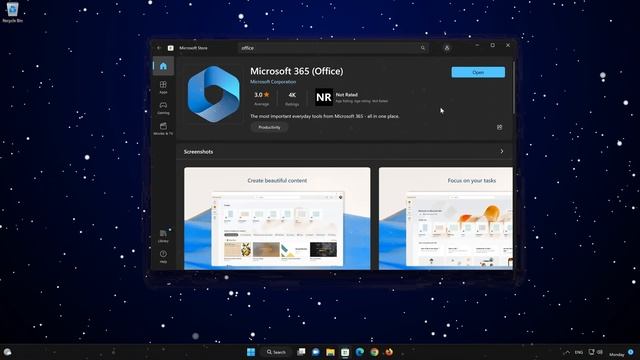
Task: Open the Windows Start menu
Action: coord(251,352)
